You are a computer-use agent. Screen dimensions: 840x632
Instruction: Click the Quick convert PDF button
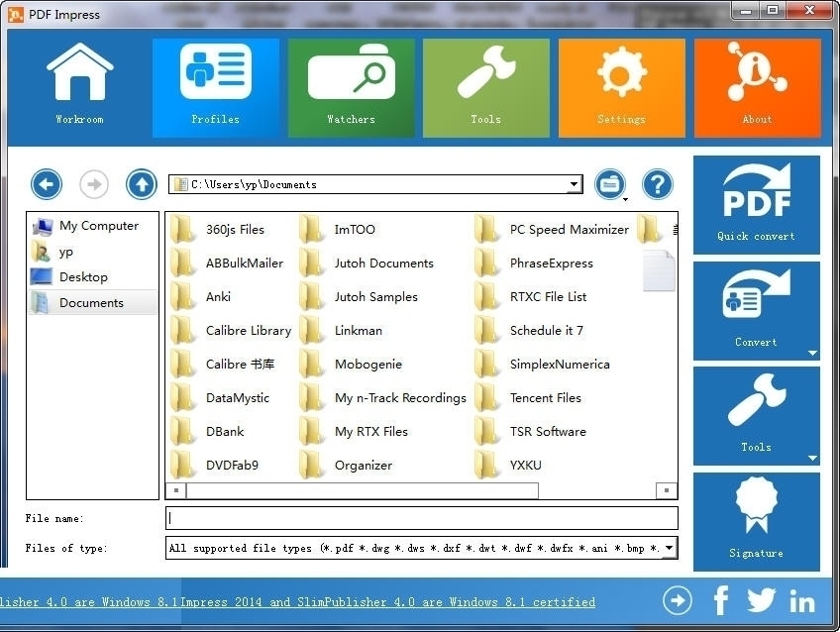[x=757, y=205]
